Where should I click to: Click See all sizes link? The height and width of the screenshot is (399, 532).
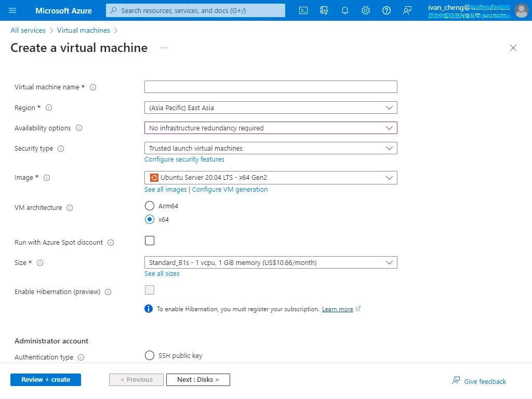coord(162,273)
